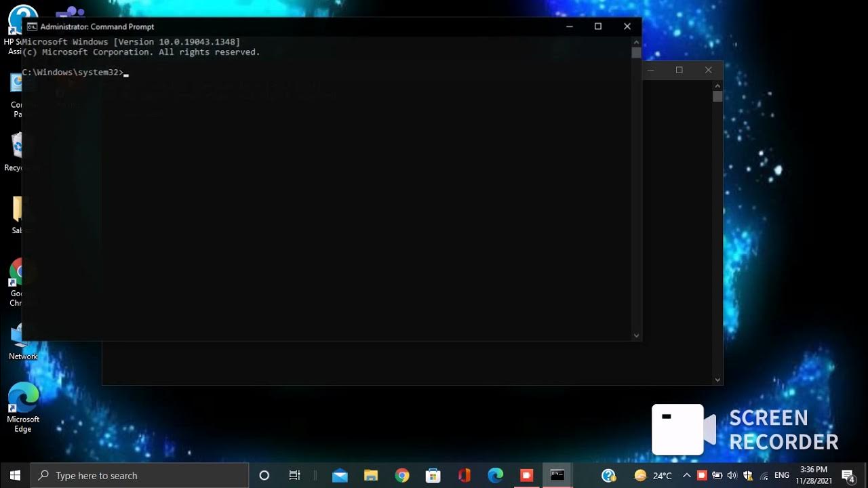Click the Command Prompt scrollbar thumb
The image size is (868, 488).
click(636, 52)
